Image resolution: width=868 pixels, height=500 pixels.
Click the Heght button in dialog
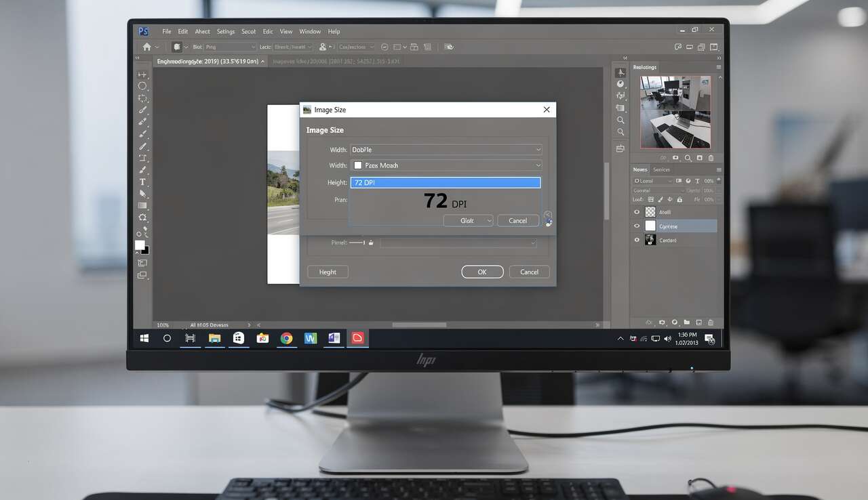tap(328, 272)
